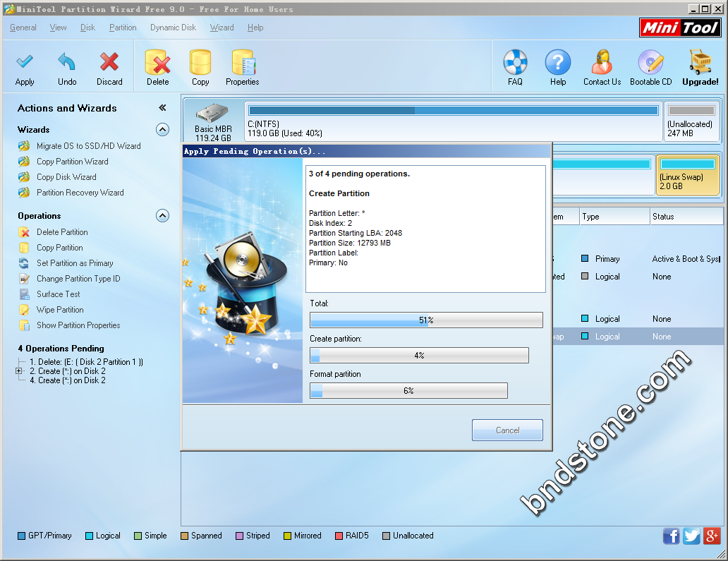
Task: Select pending operation 4 Create on Disk 2
Action: click(x=68, y=380)
